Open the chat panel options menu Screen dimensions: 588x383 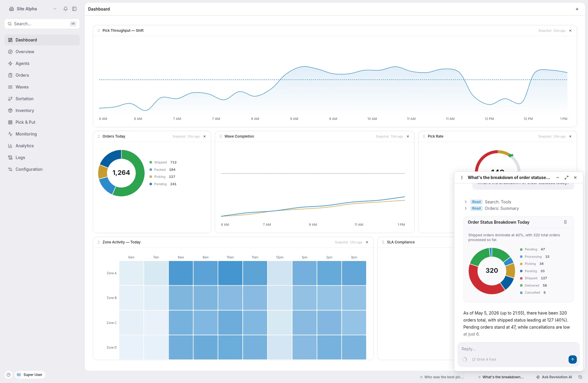[x=462, y=178]
